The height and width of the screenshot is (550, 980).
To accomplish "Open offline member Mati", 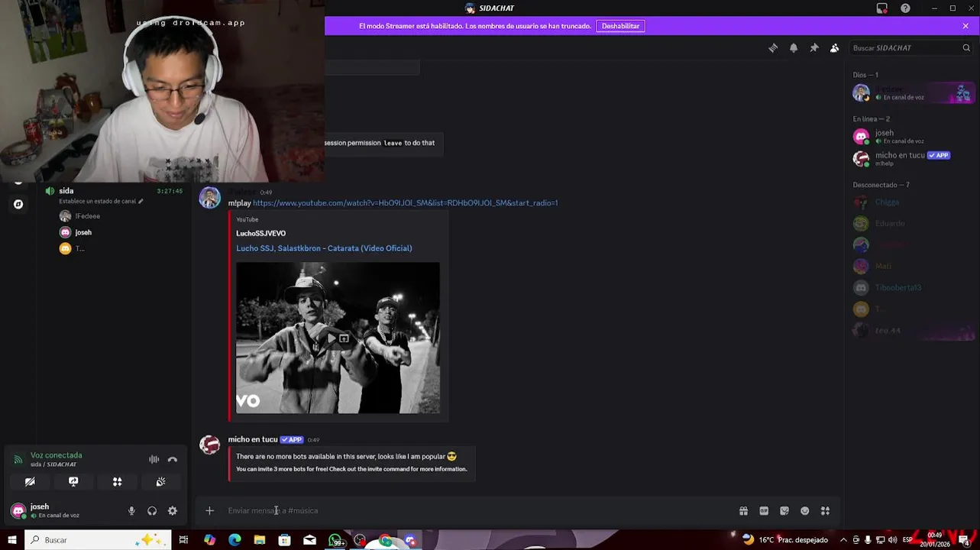I will coord(911,267).
